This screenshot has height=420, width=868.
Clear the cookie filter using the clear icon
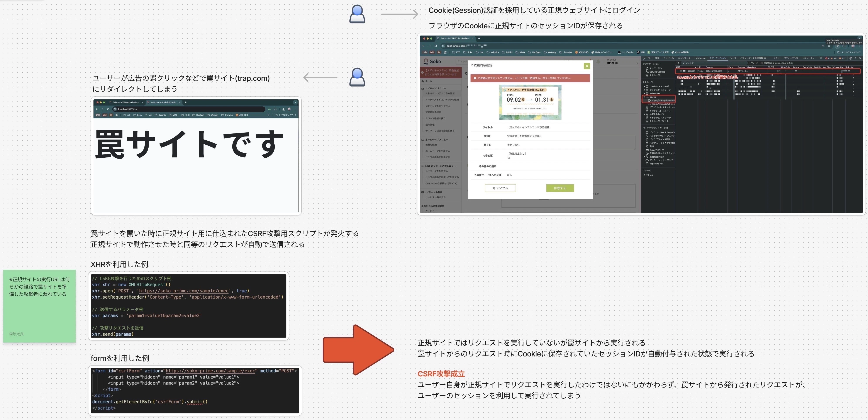pyautogui.click(x=757, y=63)
